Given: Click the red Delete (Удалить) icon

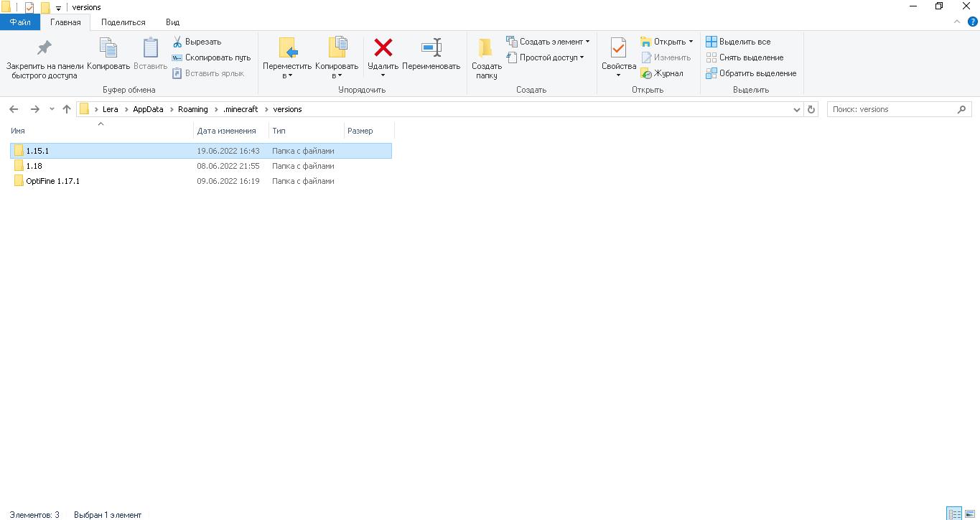Looking at the screenshot, I should point(383,48).
